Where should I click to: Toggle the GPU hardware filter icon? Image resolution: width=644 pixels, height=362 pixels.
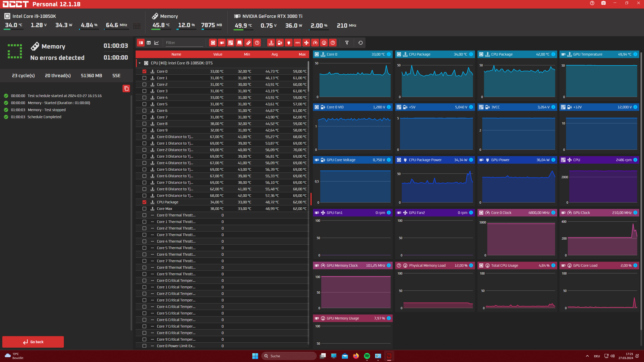coord(222,43)
